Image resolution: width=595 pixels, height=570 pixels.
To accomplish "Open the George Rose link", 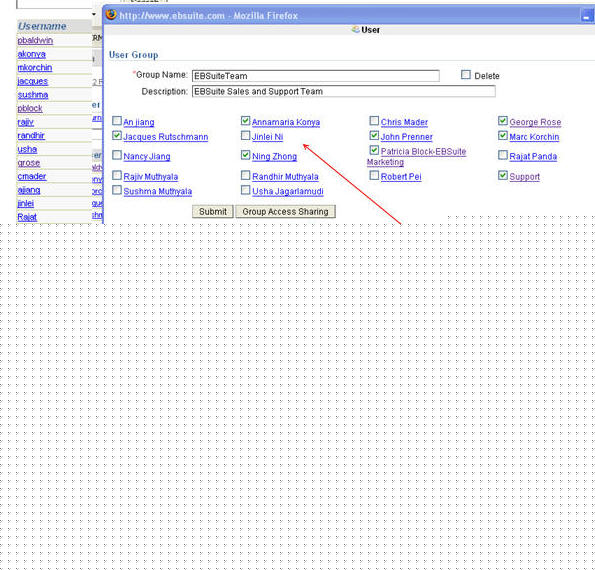I will pyautogui.click(x=535, y=122).
